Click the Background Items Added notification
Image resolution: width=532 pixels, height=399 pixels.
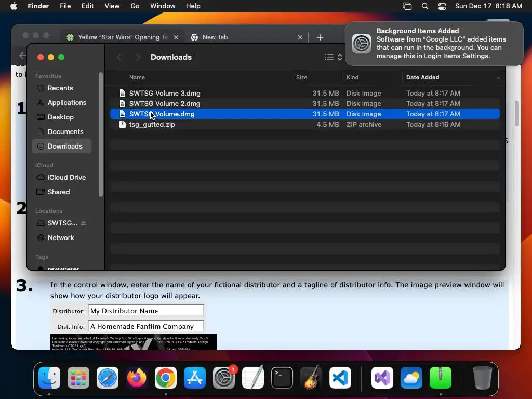pyautogui.click(x=434, y=44)
